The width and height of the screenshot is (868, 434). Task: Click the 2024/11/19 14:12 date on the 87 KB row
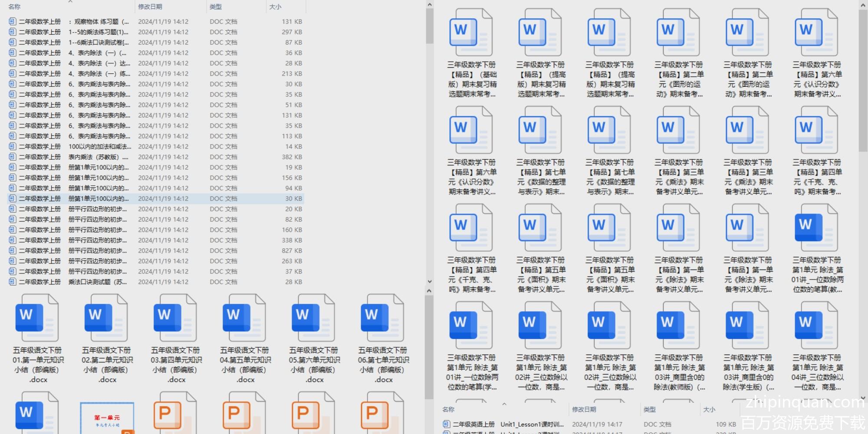(163, 42)
